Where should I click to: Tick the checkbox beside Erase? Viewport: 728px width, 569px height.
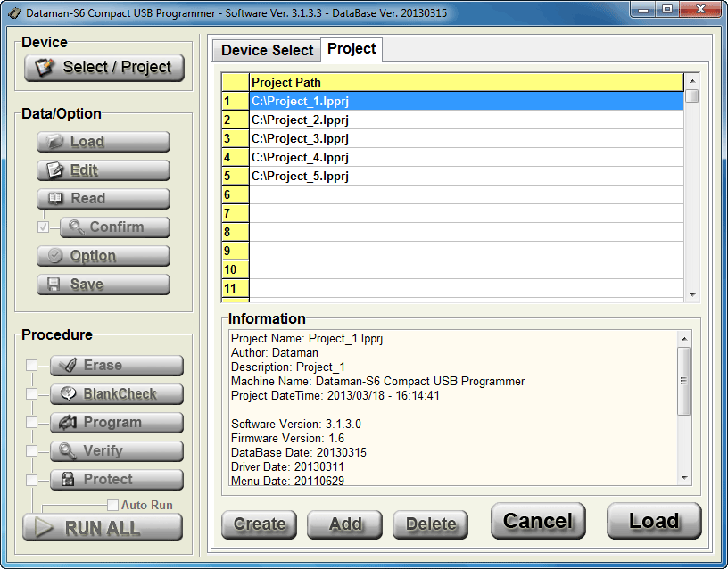click(x=32, y=366)
